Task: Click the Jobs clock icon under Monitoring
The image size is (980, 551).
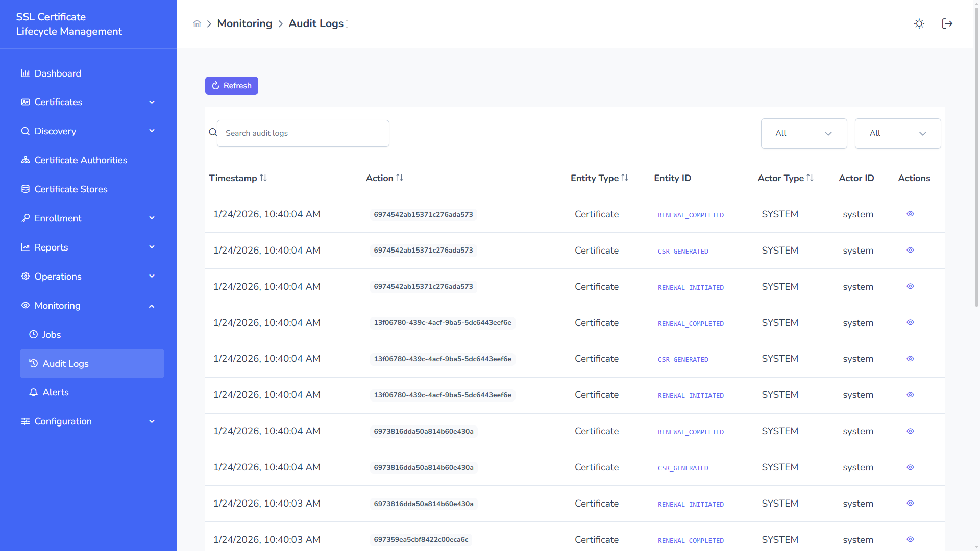Action: click(34, 334)
